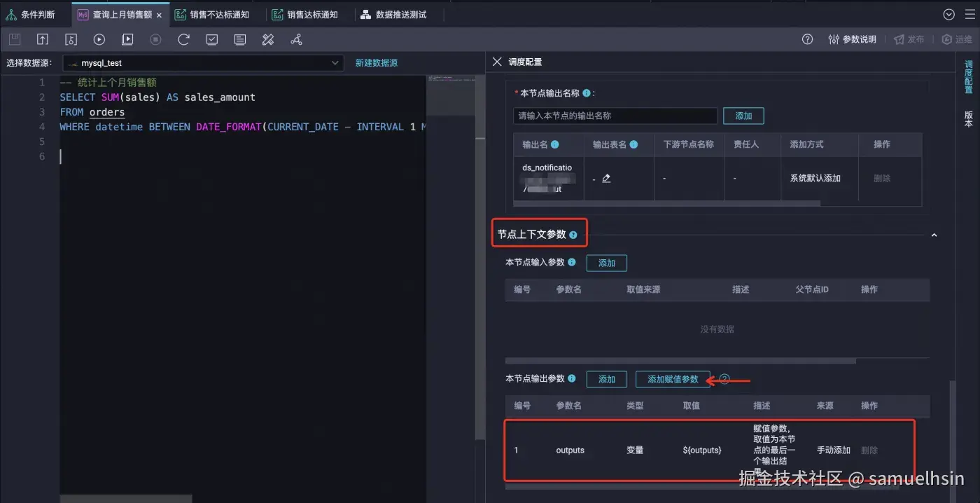
Task: Click the 运维 operations toolbar item
Action: 957,39
